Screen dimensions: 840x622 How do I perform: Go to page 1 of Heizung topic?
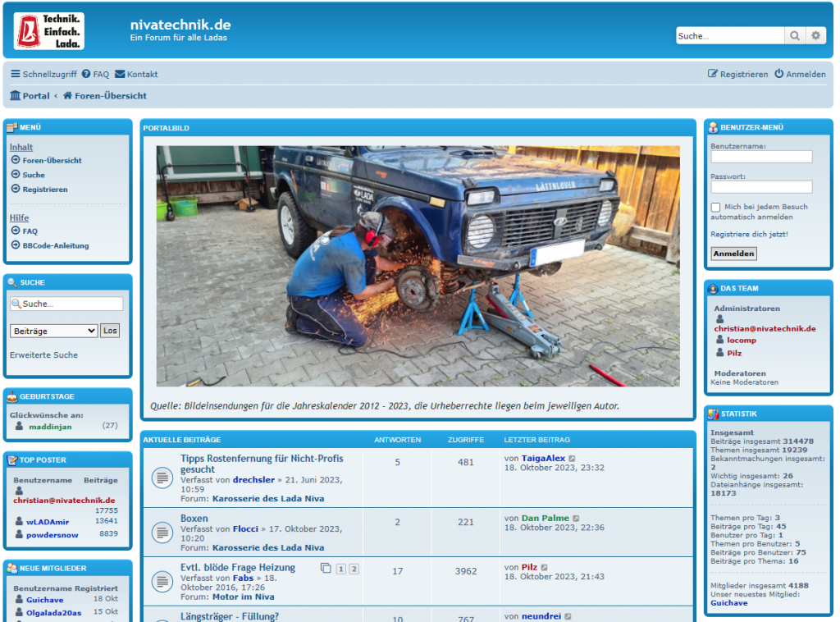[340, 569]
